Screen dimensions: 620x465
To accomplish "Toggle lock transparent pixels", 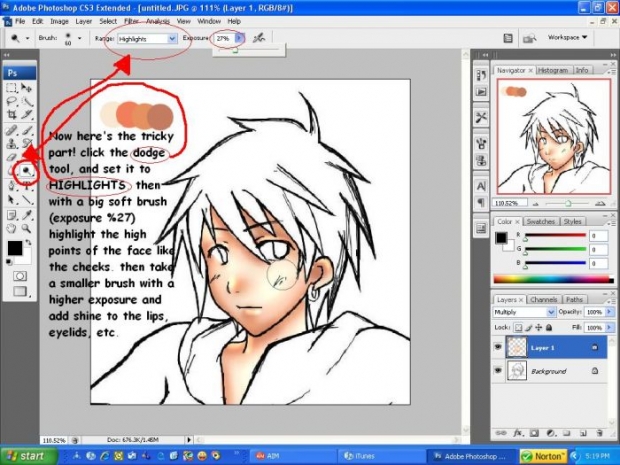I will click(518, 327).
